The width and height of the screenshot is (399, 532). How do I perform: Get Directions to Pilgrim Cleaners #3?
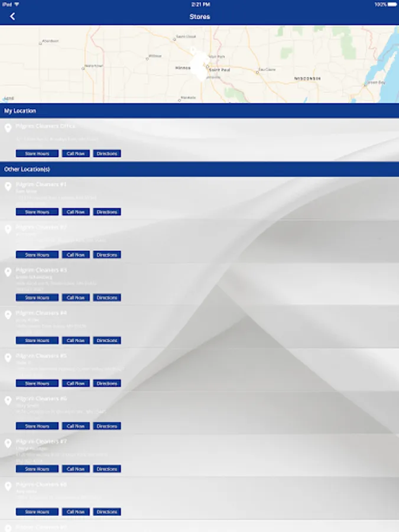coord(107,297)
